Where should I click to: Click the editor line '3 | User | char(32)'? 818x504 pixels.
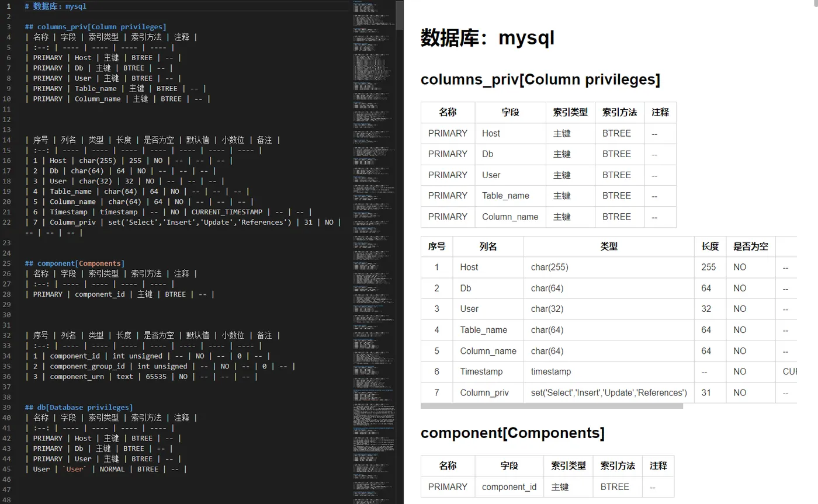[124, 181]
